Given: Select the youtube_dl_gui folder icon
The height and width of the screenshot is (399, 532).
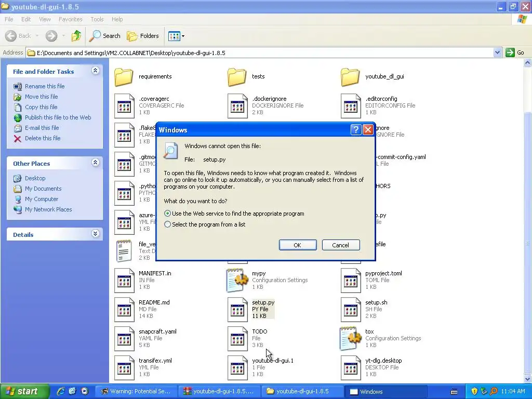Looking at the screenshot, I should click(x=351, y=77).
